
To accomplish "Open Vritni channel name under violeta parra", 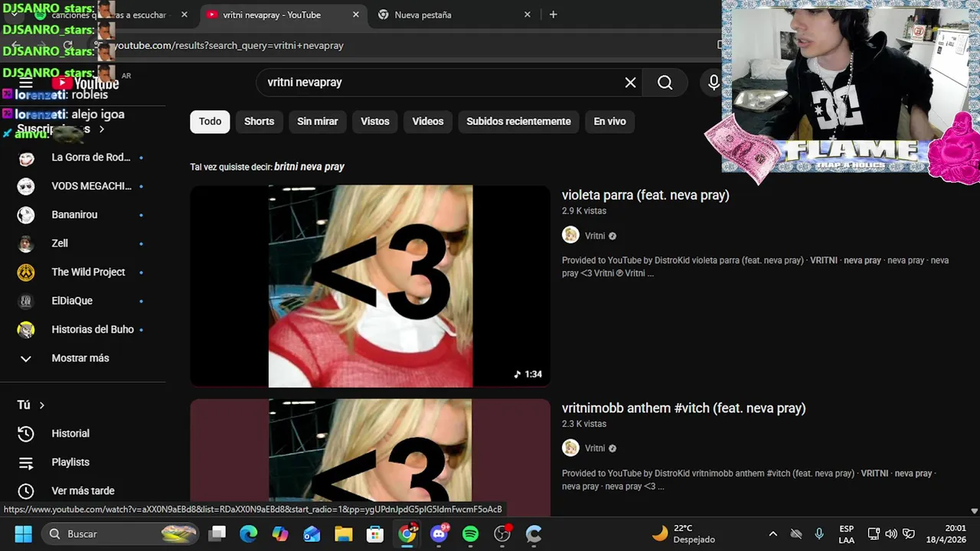I will [595, 236].
